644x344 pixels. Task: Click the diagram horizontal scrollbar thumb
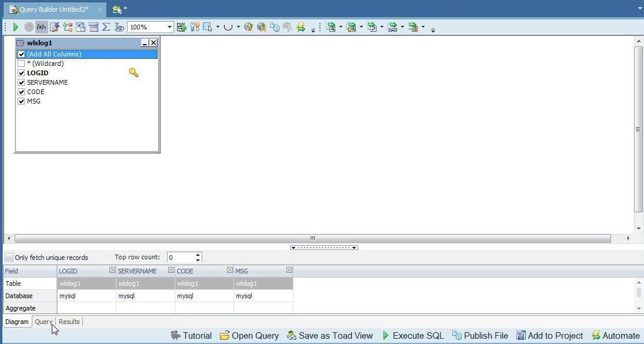coord(312,239)
